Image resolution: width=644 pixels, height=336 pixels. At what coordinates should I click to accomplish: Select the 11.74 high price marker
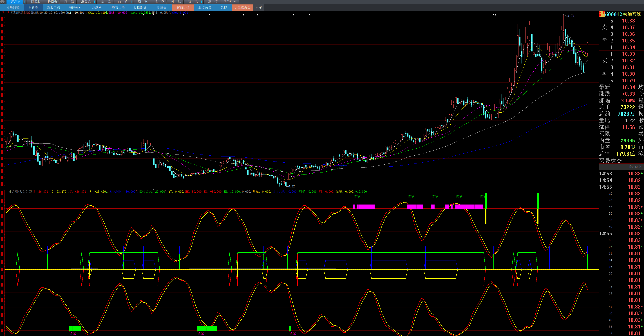[x=570, y=16]
